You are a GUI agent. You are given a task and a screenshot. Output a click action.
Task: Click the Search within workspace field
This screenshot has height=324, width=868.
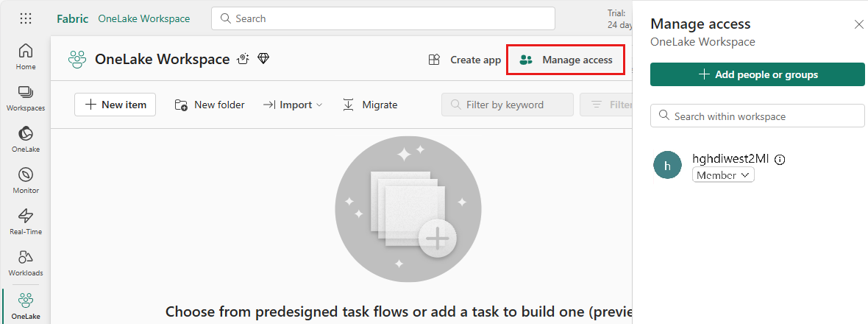pos(757,116)
